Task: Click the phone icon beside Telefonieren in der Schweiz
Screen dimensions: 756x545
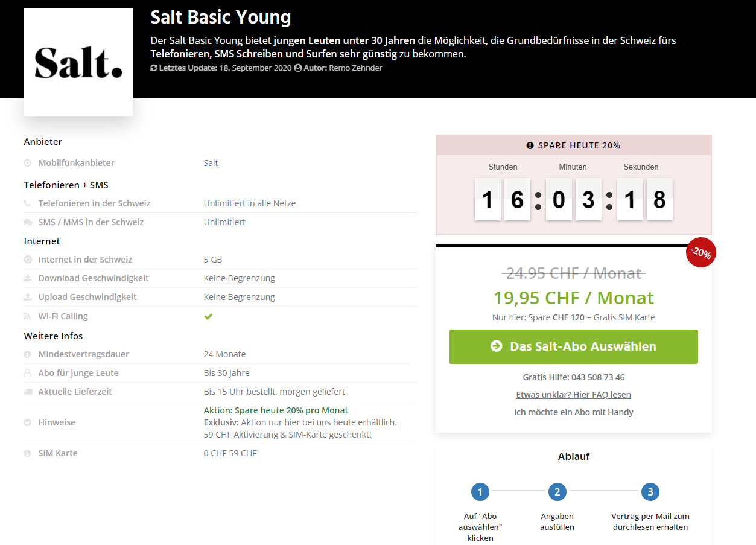Action: (28, 204)
